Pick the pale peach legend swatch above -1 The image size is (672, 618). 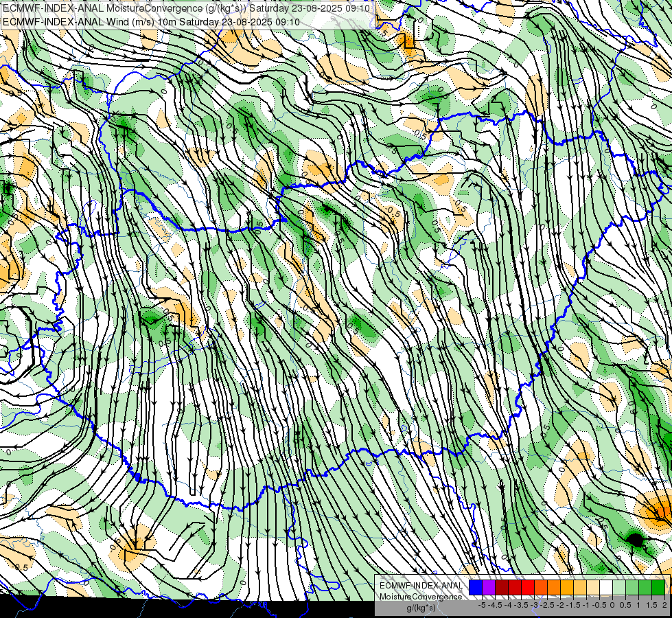pyautogui.click(x=593, y=587)
